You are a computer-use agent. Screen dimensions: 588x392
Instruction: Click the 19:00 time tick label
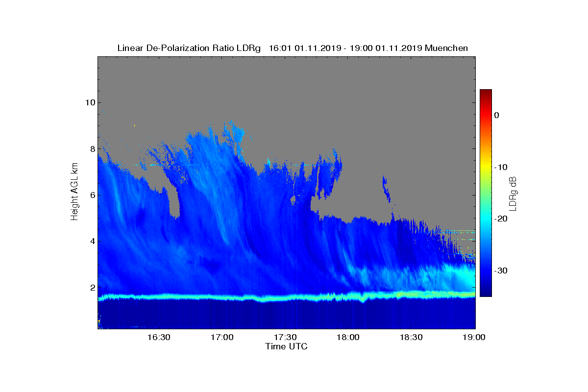475,337
